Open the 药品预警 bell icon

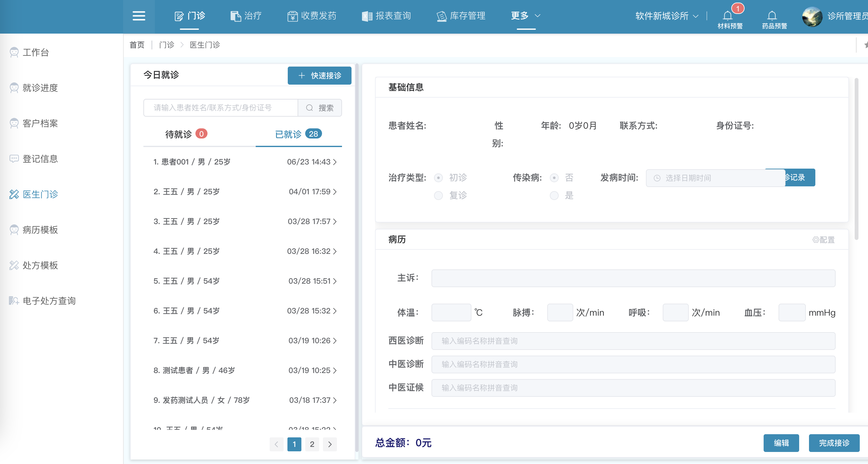pos(772,16)
